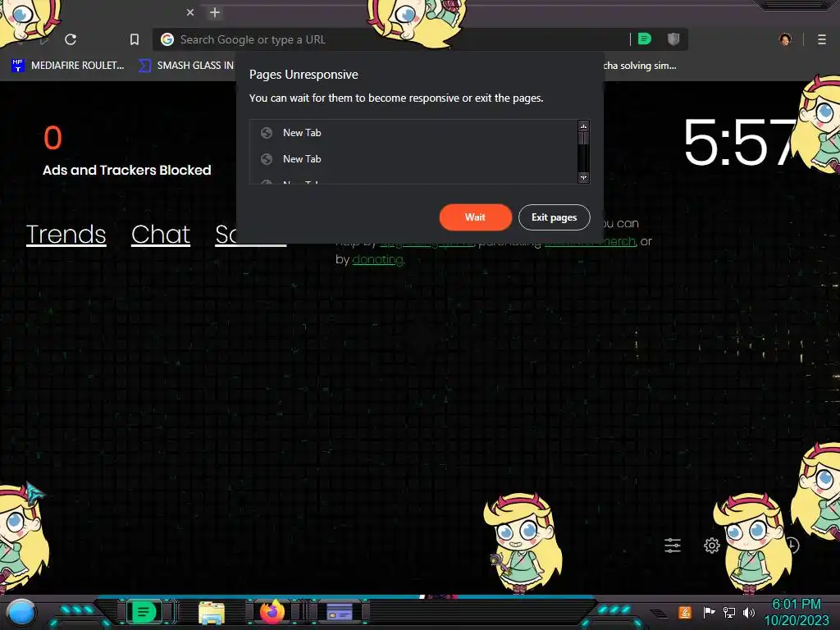
Task: Open Action Center flag tray icon
Action: [709, 612]
